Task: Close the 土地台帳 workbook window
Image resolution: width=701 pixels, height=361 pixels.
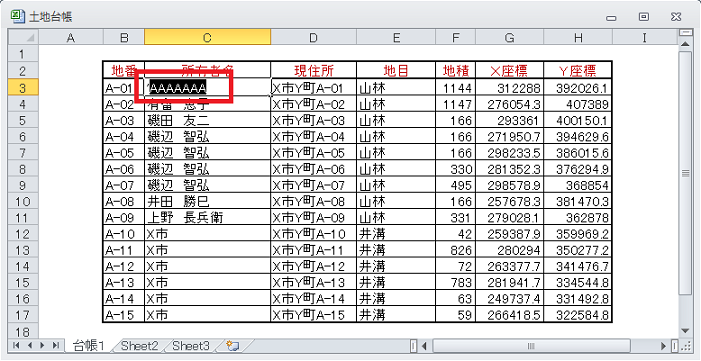Action: (x=676, y=17)
